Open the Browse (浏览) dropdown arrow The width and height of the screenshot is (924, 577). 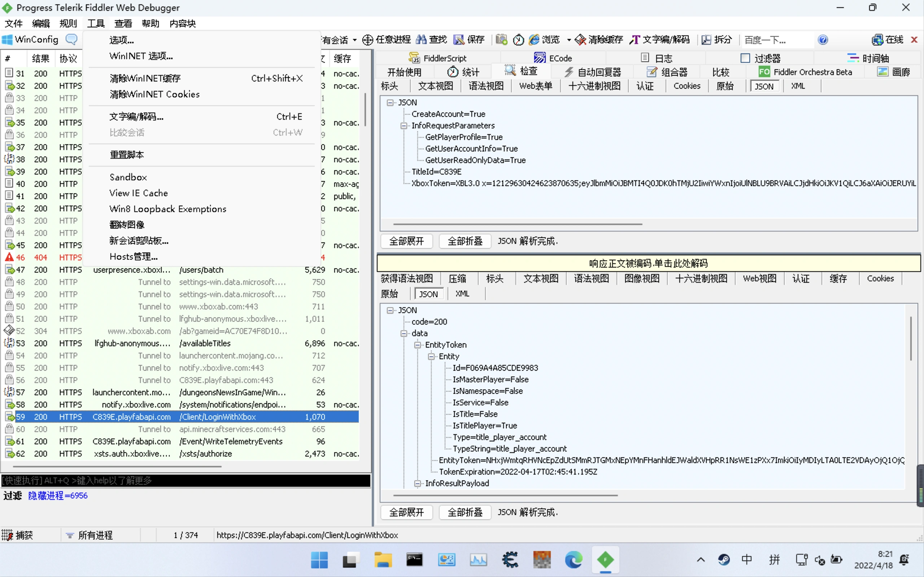pos(569,40)
